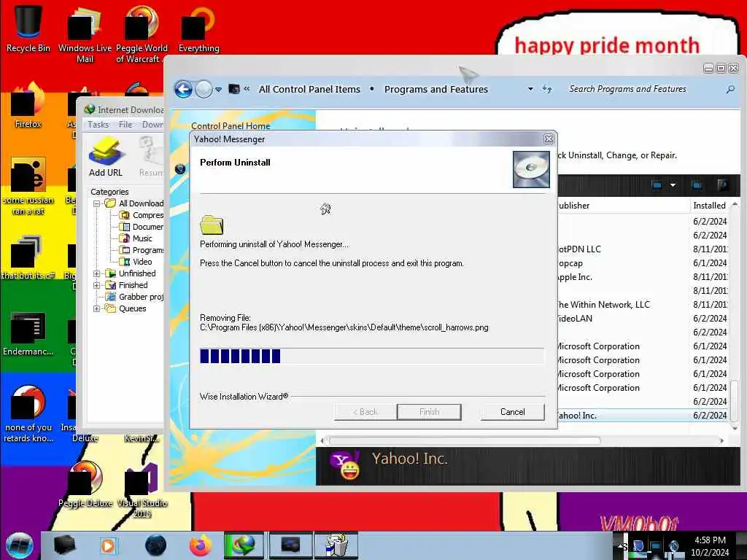Click the search magnifier in Programs and Features
This screenshot has width=747, height=560.
coord(729,89)
